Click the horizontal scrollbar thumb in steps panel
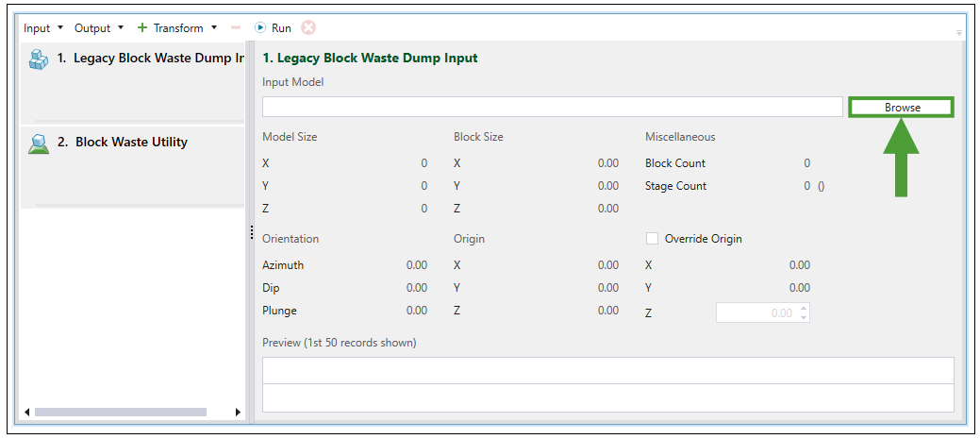The image size is (980, 439). coord(120,413)
